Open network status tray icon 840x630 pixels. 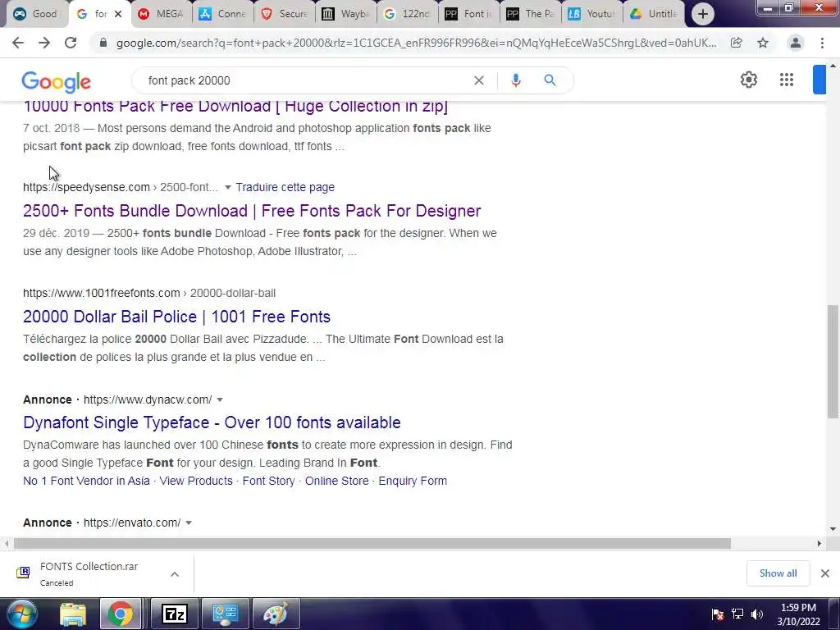click(737, 614)
